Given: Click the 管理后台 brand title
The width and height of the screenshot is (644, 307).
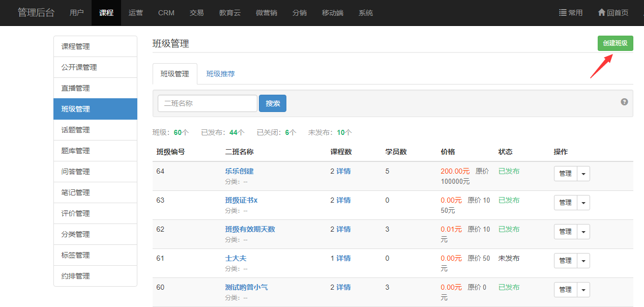Looking at the screenshot, I should pyautogui.click(x=36, y=13).
